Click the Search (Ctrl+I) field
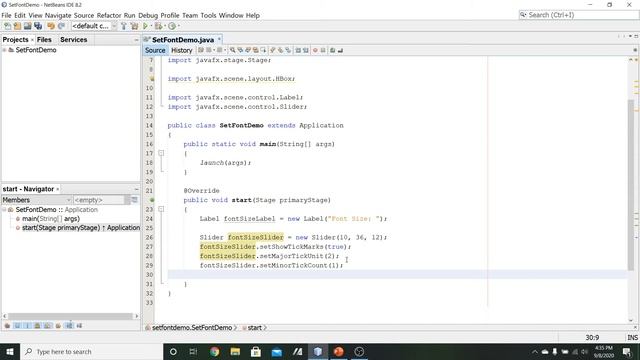Image resolution: width=640 pixels, height=360 pixels. [579, 15]
